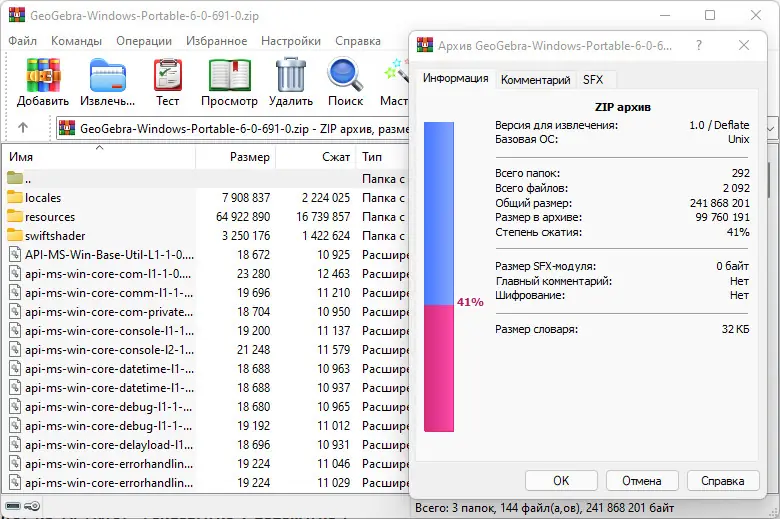The height and width of the screenshot is (519, 780).
Task: Click the disk drive status bar icon
Action: [13, 506]
